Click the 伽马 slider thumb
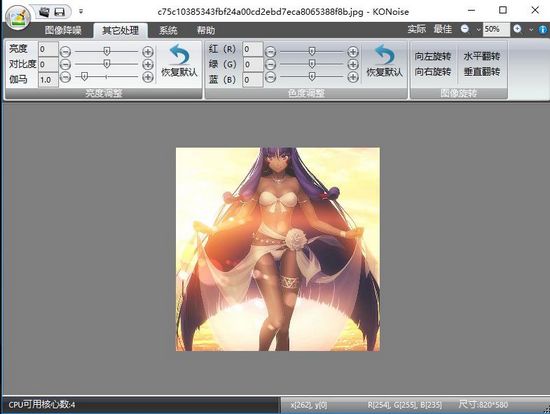 click(x=84, y=76)
